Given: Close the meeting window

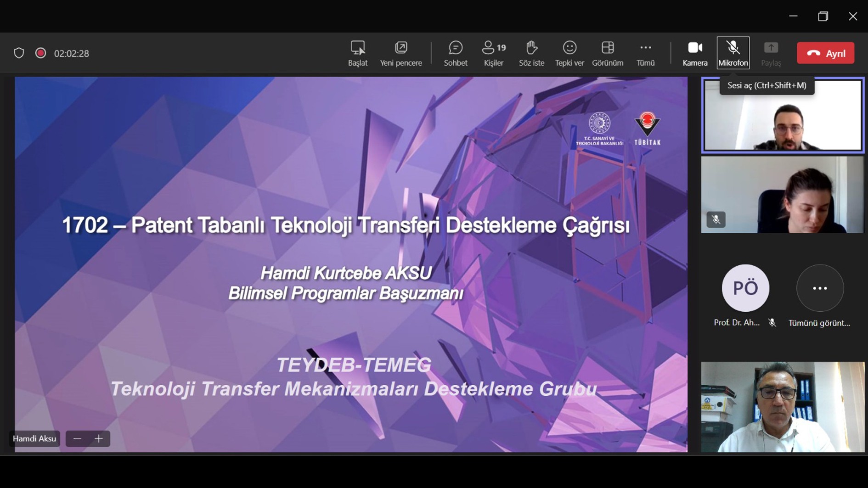Looking at the screenshot, I should pos(853,16).
